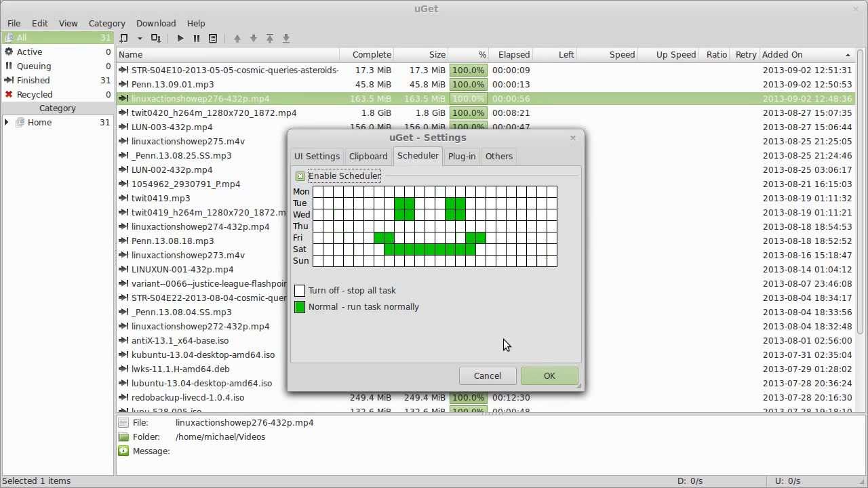Toggle the Enable Scheduler checkbox
Screen dimensions: 868x488
[x=300, y=176]
